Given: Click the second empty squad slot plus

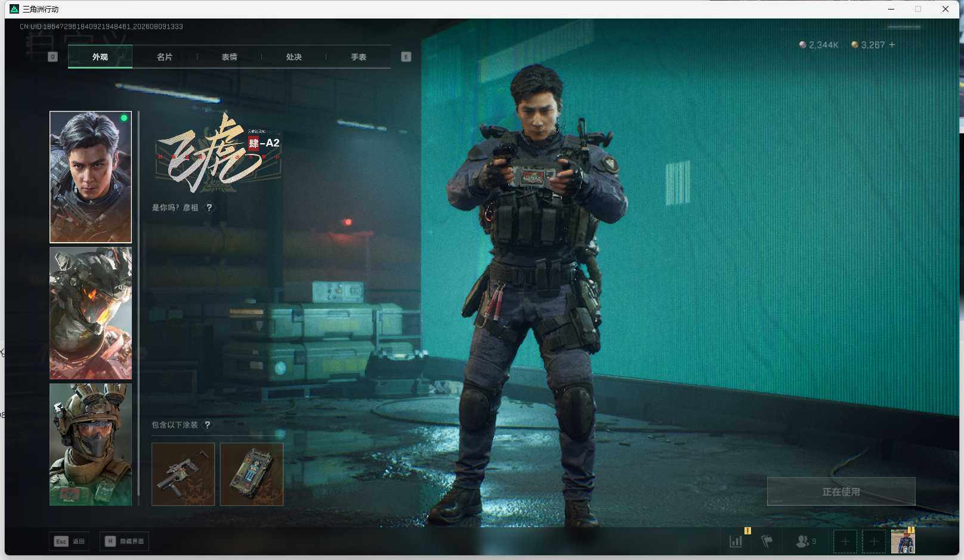Looking at the screenshot, I should (874, 542).
